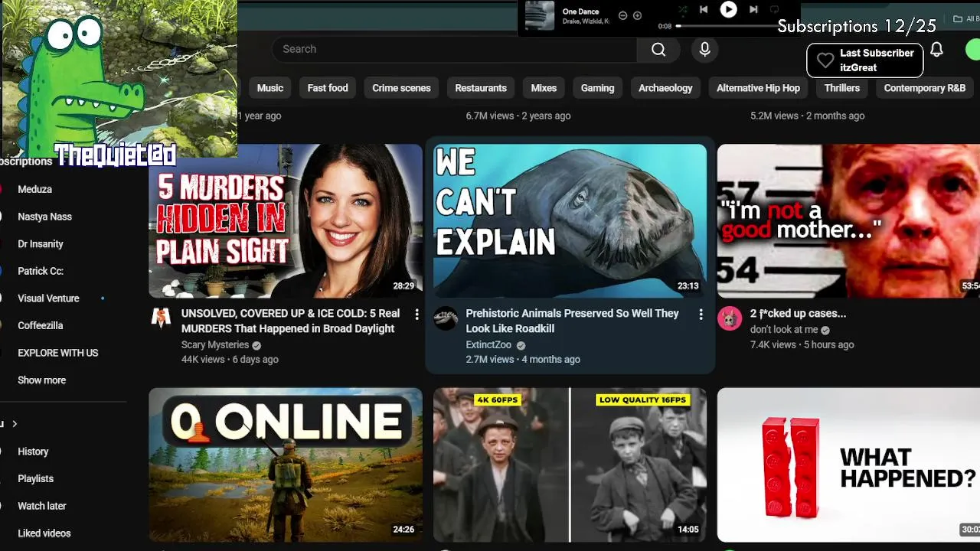Play the 4K 60FPS comparison thumbnail
The width and height of the screenshot is (980, 551).
click(x=570, y=465)
